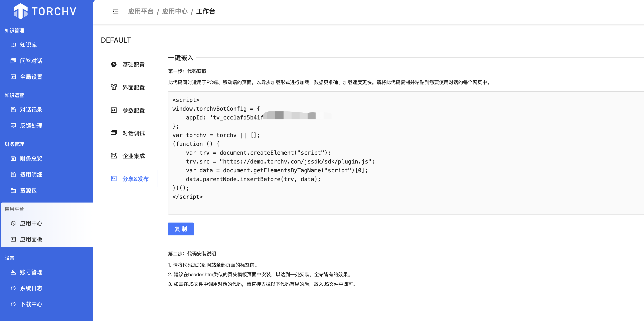Click the 财务总览 icon
This screenshot has width=644, height=321.
click(x=13, y=158)
